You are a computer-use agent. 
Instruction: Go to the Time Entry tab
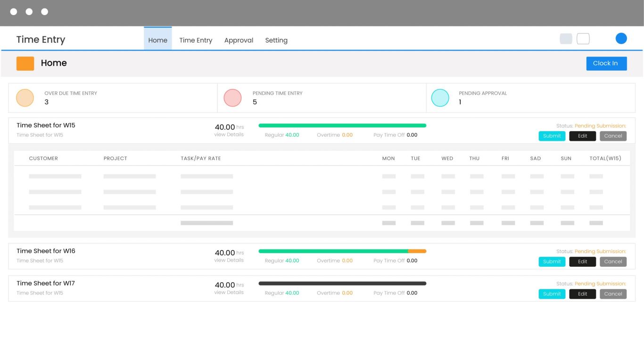click(x=196, y=40)
